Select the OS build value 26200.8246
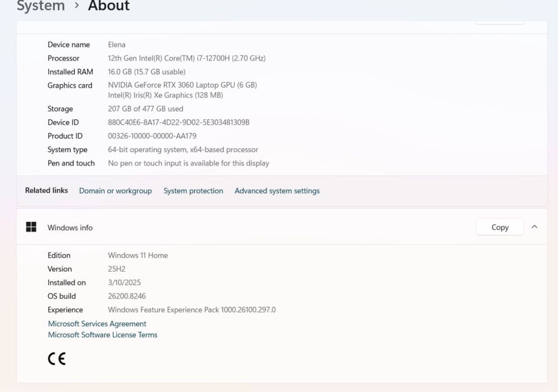 tap(127, 296)
